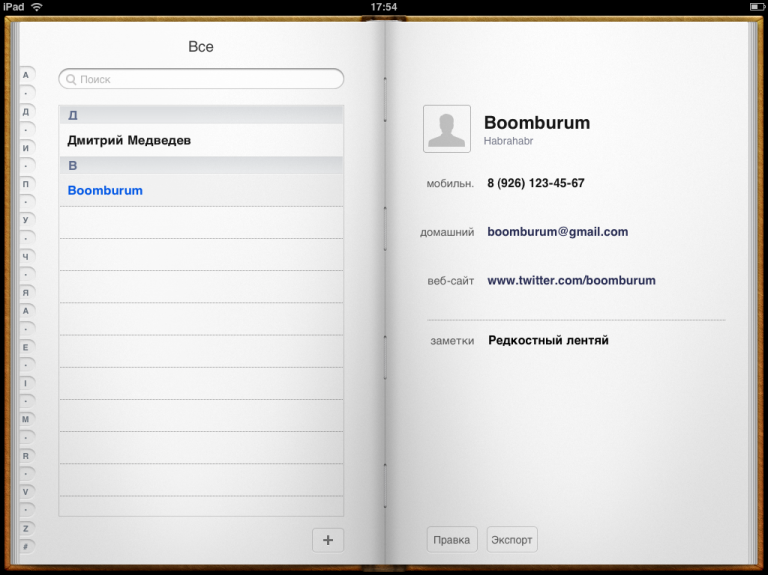
Task: Jump to the M index tab
Action: [x=26, y=419]
